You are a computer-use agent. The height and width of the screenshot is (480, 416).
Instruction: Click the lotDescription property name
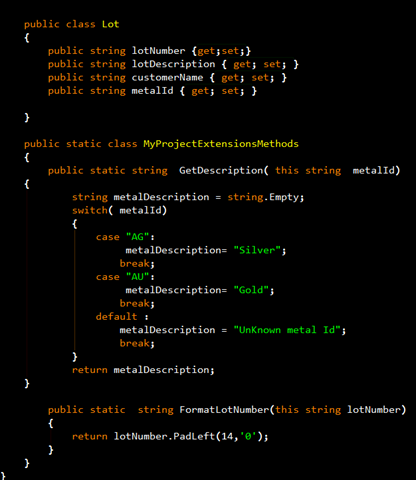[x=173, y=64]
